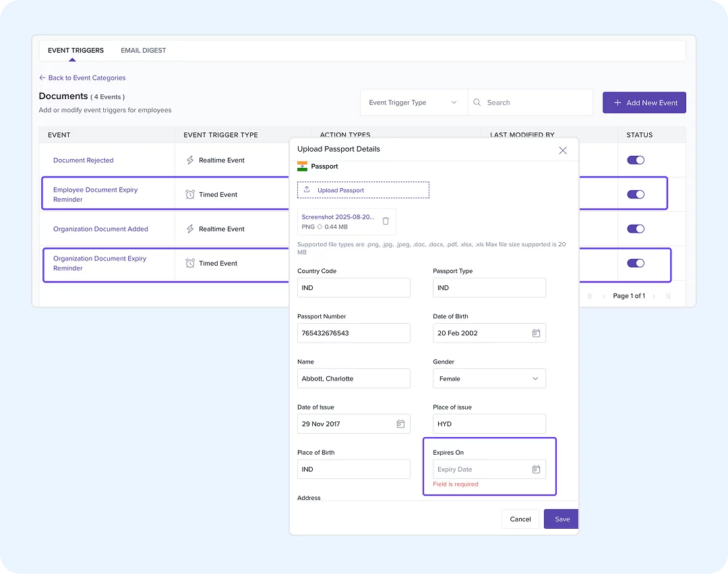Click the Add New Event button

click(644, 103)
